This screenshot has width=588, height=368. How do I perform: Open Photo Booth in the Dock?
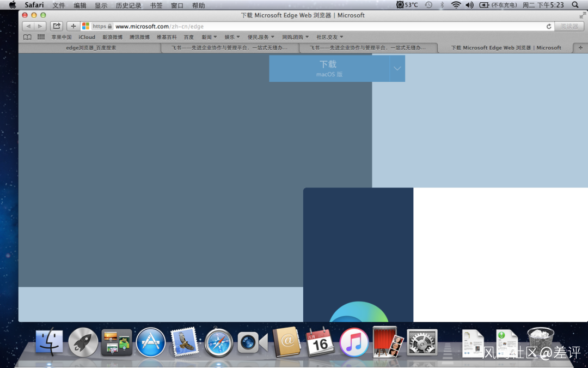[x=388, y=342]
